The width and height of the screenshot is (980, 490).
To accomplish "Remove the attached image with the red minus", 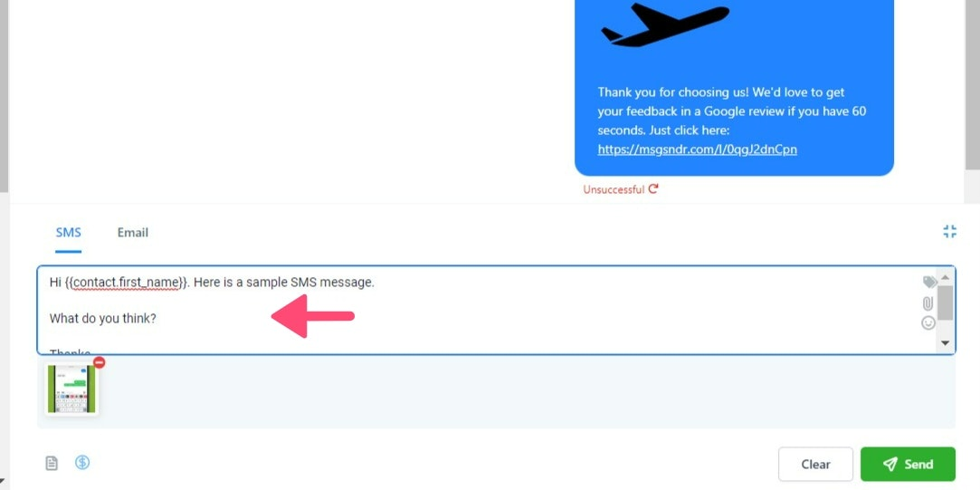I will (x=100, y=362).
